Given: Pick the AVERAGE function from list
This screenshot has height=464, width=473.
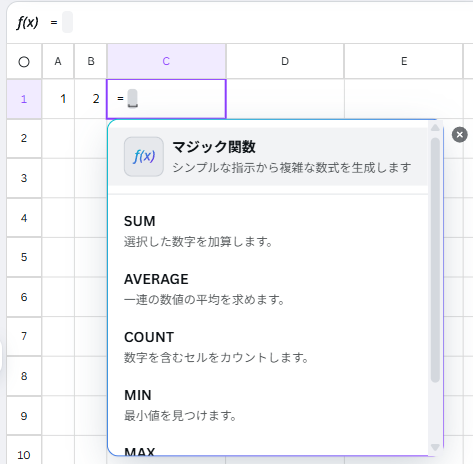Looking at the screenshot, I should (x=268, y=289).
